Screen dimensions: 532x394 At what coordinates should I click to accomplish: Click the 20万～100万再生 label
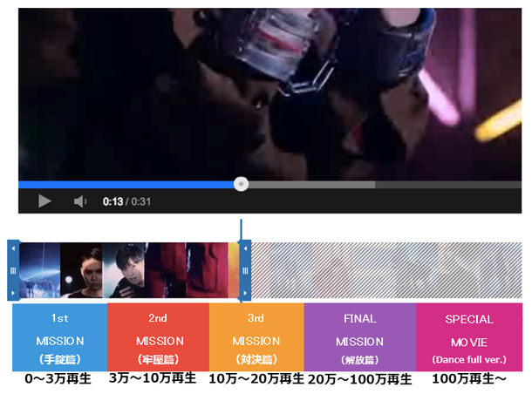point(360,379)
